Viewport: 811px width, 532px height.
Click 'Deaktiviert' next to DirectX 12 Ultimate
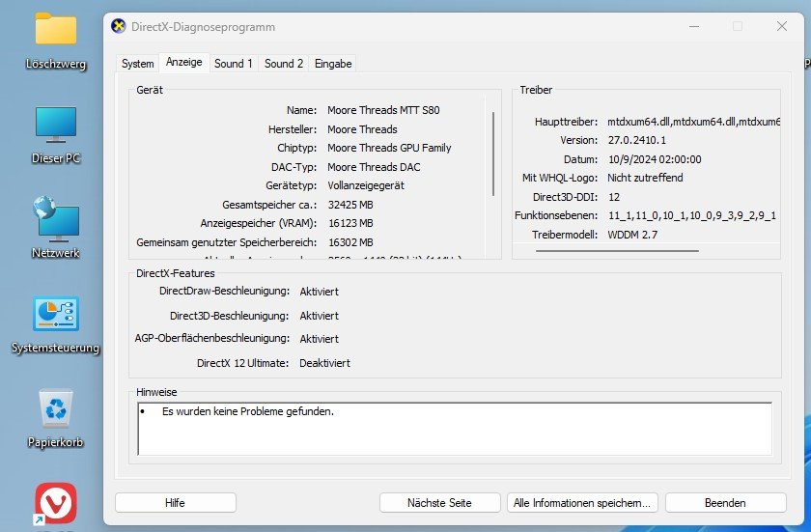tap(324, 363)
